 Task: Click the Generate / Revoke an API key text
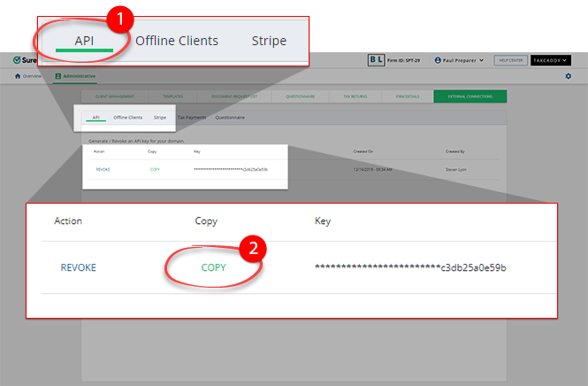[136, 141]
